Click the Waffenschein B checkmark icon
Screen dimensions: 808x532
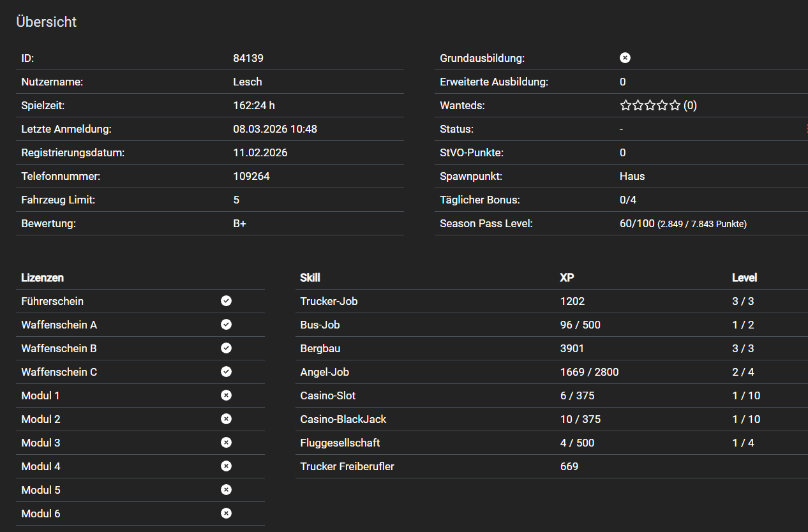pos(226,348)
